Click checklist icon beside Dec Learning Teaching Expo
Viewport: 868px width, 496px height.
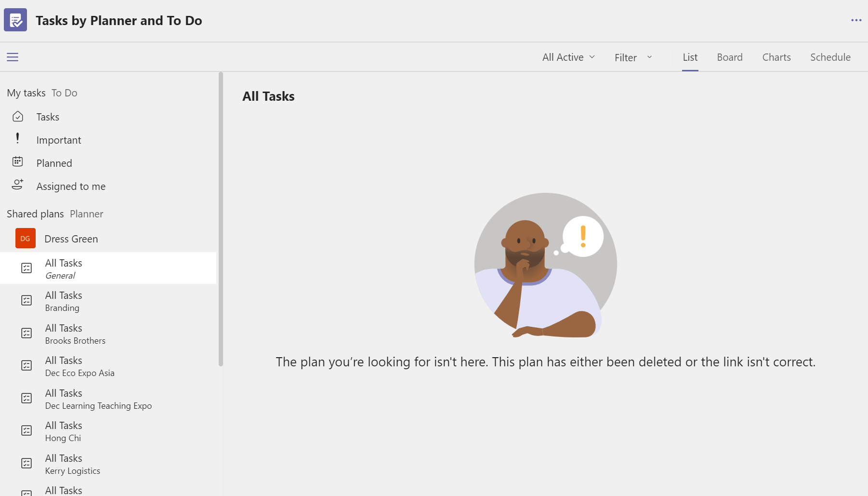pyautogui.click(x=26, y=398)
